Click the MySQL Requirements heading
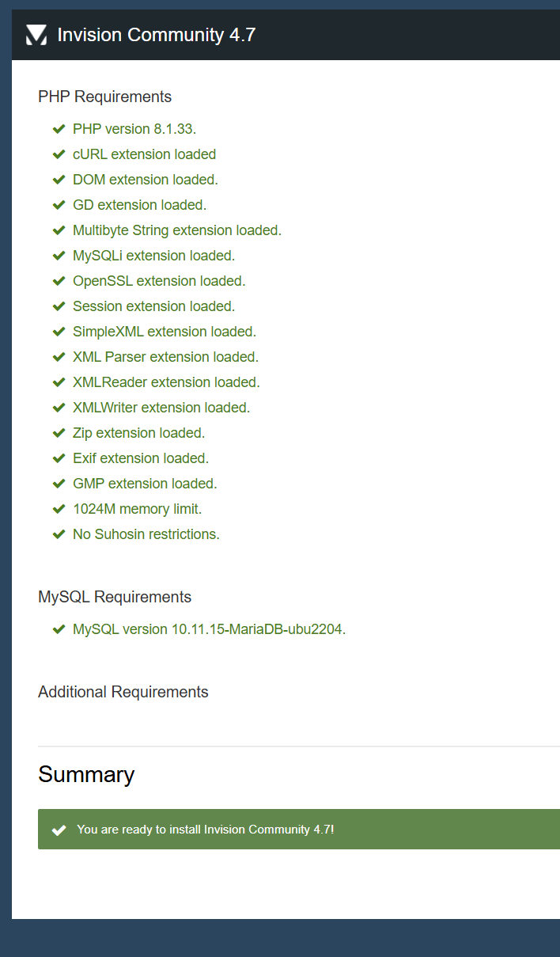 click(x=115, y=597)
